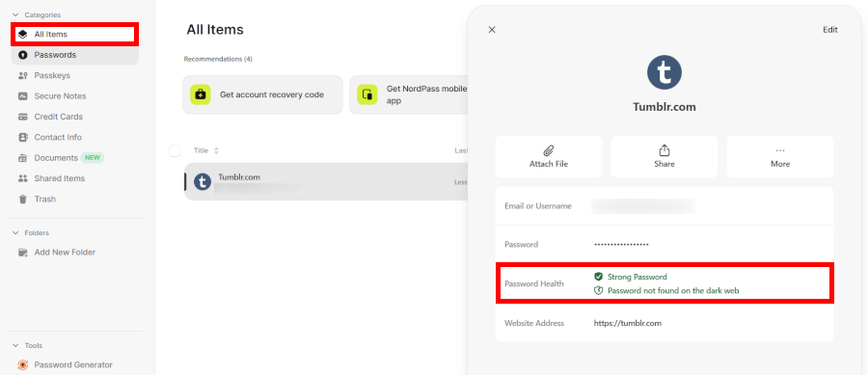Click the large Tumblr logo in details
Image resolution: width=868 pixels, height=375 pixels.
coord(665,72)
